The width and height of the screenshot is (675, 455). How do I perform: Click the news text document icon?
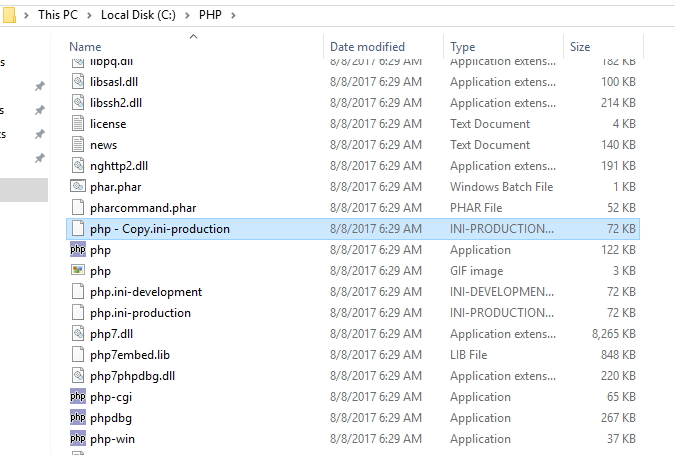(x=78, y=145)
